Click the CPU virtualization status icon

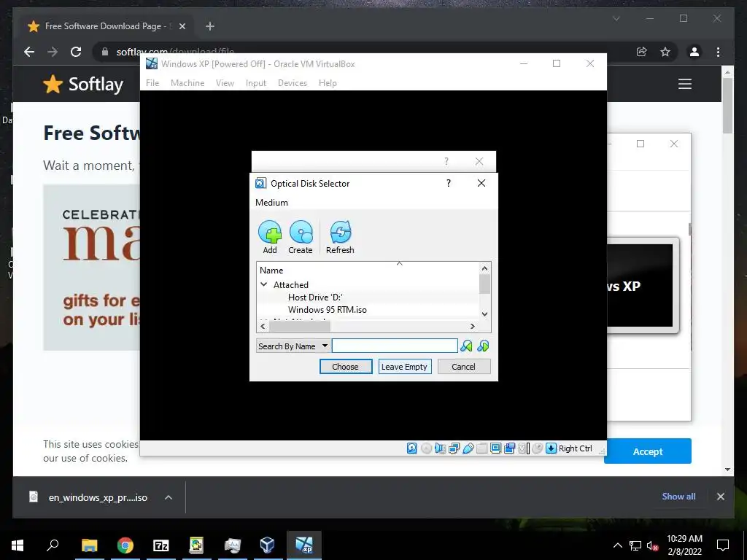click(524, 448)
